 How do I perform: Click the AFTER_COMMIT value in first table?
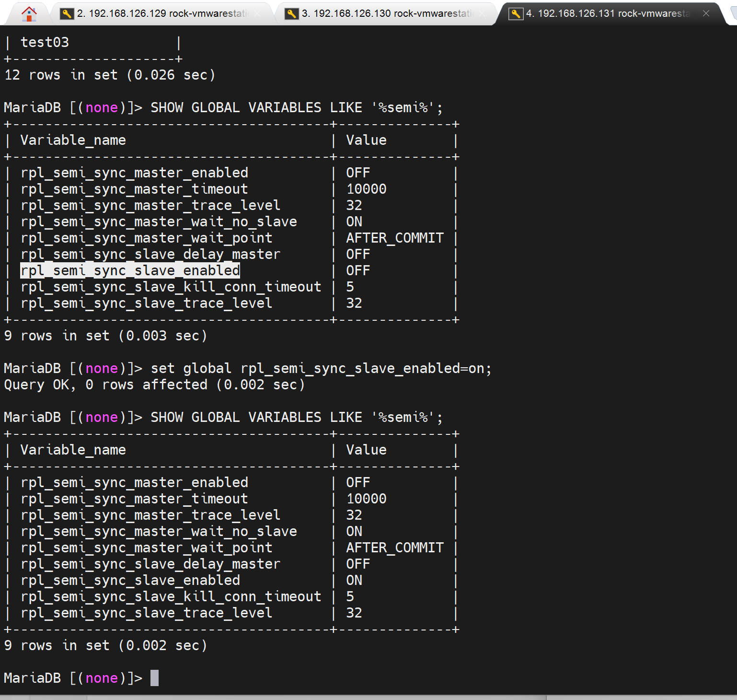click(394, 238)
